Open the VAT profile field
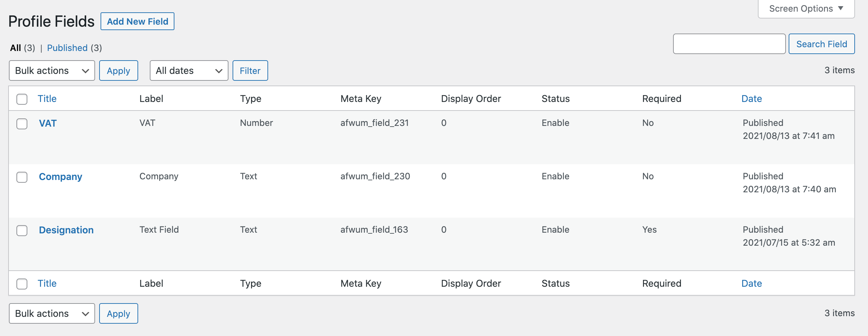 point(48,123)
